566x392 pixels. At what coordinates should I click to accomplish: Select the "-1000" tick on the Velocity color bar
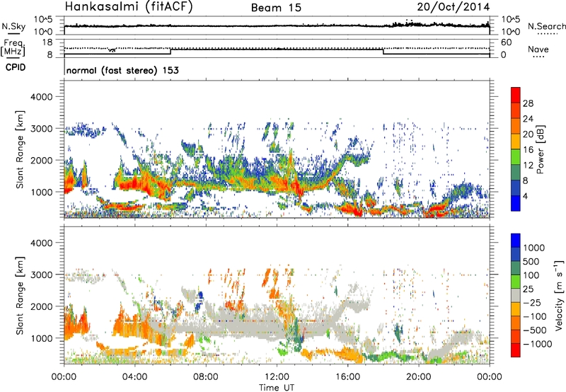click(x=538, y=344)
